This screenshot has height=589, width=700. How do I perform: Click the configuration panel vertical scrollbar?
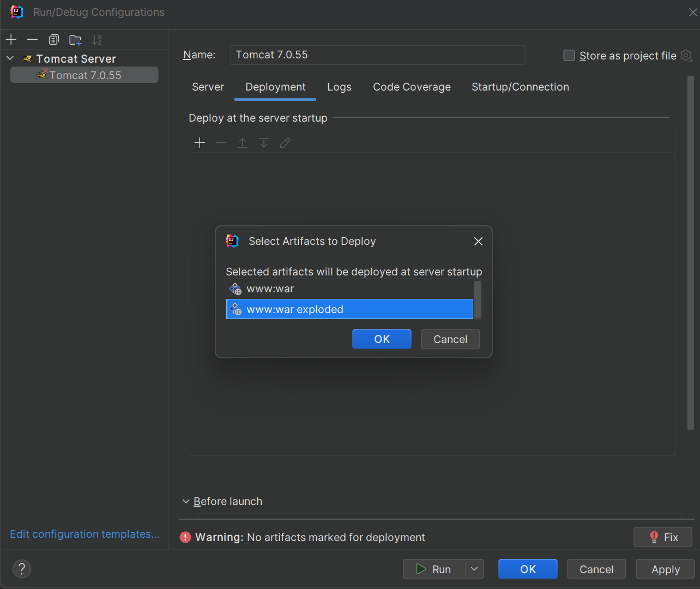[690, 253]
